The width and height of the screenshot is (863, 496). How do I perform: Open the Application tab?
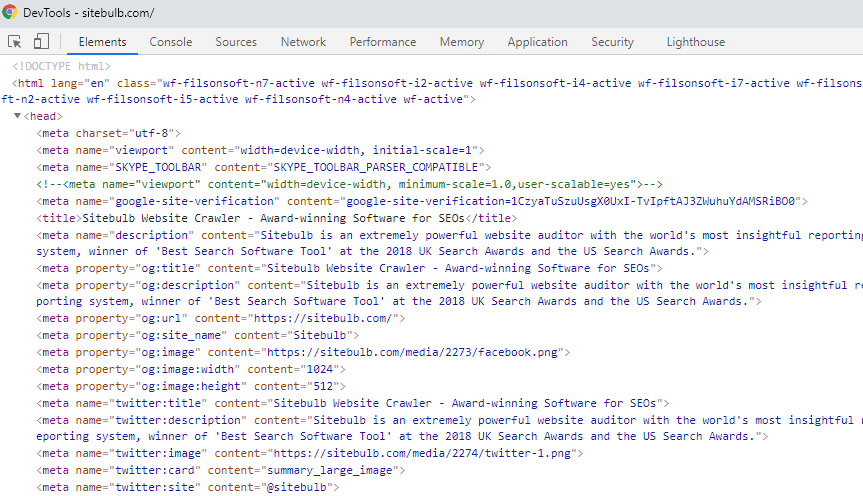click(x=538, y=42)
